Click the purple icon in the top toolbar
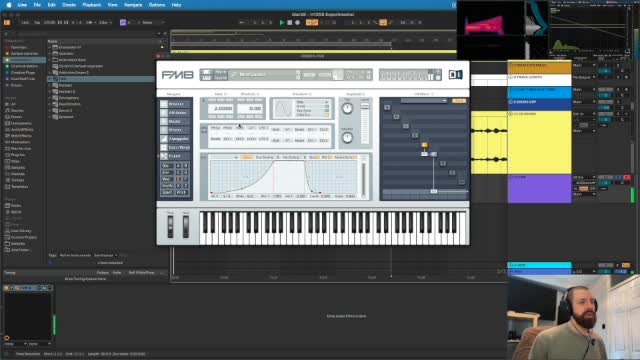This screenshot has height=360, width=640. [123, 22]
